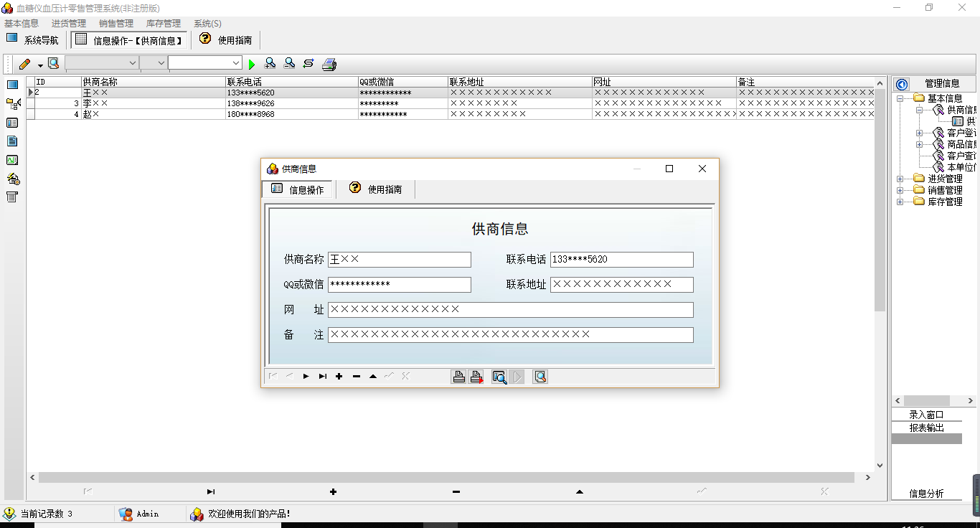Click the search preview icon in dialog toolbar
Image resolution: width=980 pixels, height=528 pixels.
[x=499, y=377]
